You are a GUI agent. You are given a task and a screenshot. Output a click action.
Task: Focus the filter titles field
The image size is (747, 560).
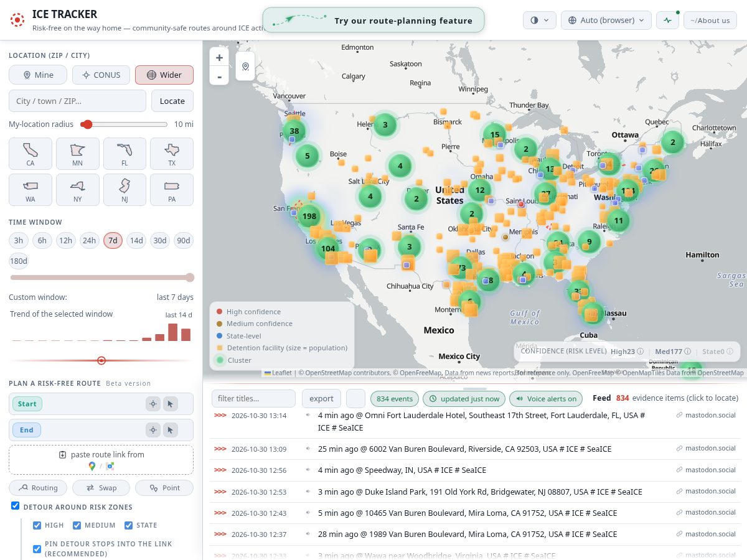coord(253,398)
